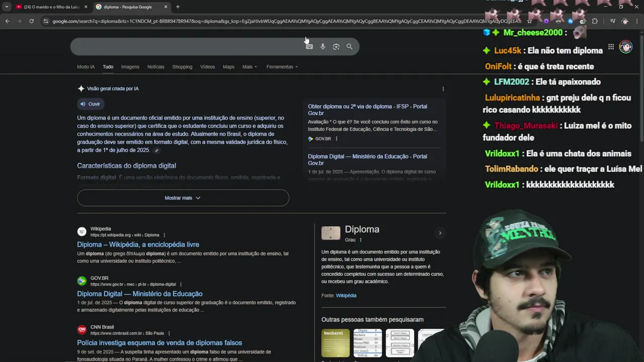Click the CNN Brasil favicon in results

(82, 330)
